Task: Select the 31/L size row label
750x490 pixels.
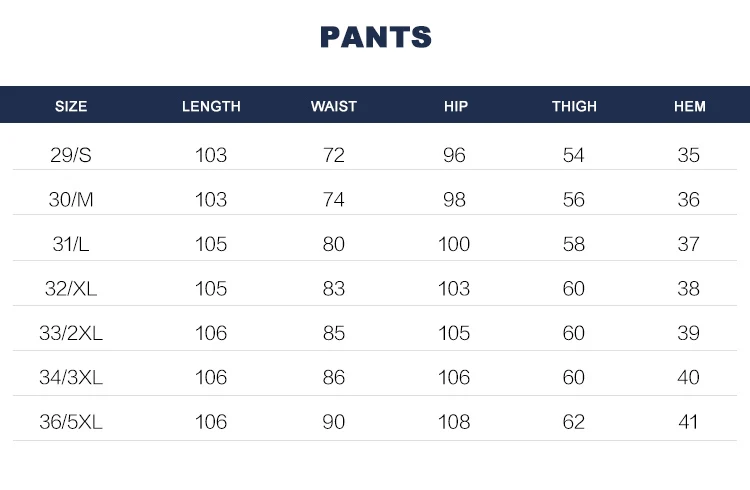Action: [71, 244]
